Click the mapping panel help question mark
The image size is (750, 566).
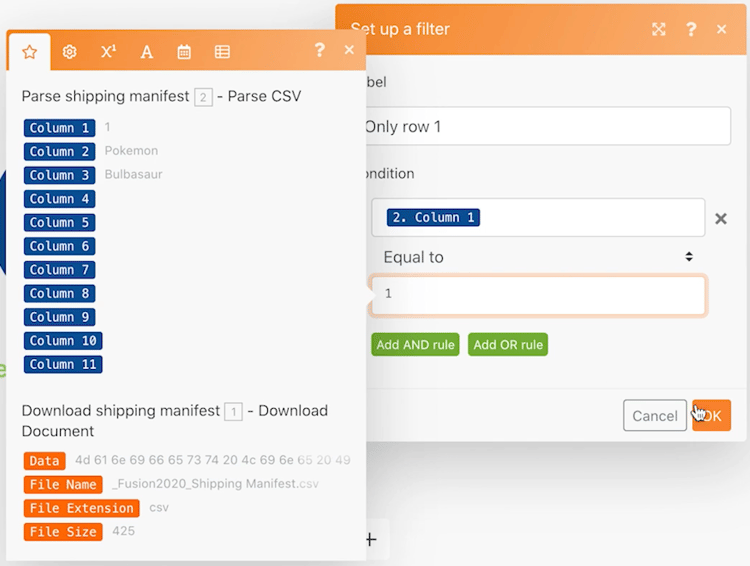(x=320, y=50)
